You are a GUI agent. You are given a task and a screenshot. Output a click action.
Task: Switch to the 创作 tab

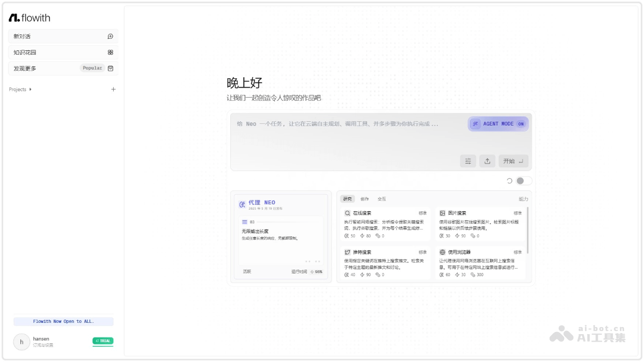point(365,198)
